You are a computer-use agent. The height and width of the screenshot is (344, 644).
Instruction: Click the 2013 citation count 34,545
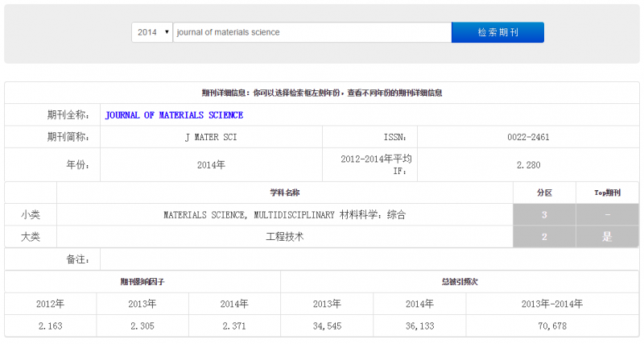pos(327,326)
